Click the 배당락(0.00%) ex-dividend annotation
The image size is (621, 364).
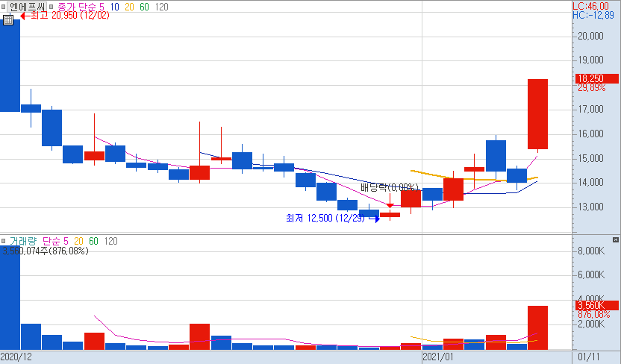point(390,186)
